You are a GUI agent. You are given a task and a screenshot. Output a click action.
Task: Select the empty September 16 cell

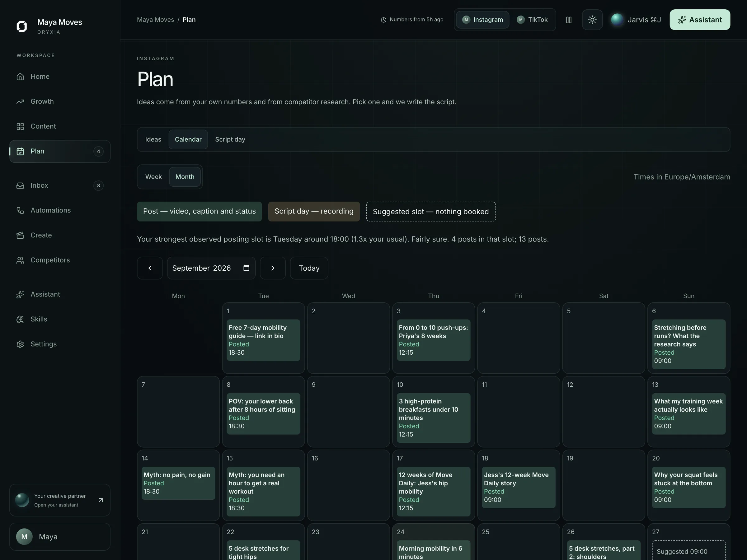coord(348,485)
